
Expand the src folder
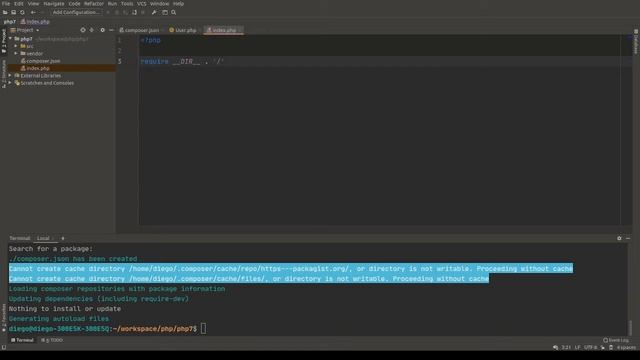pyautogui.click(x=16, y=46)
